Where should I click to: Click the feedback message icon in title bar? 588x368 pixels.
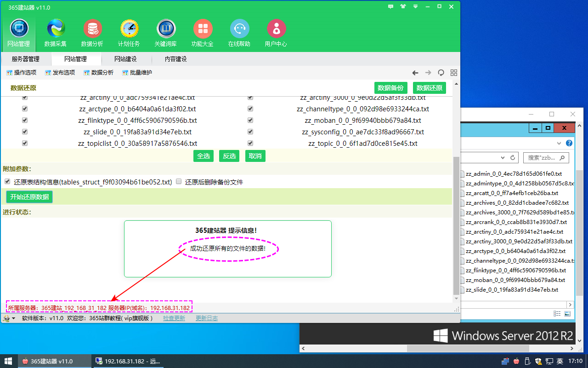[x=391, y=6]
